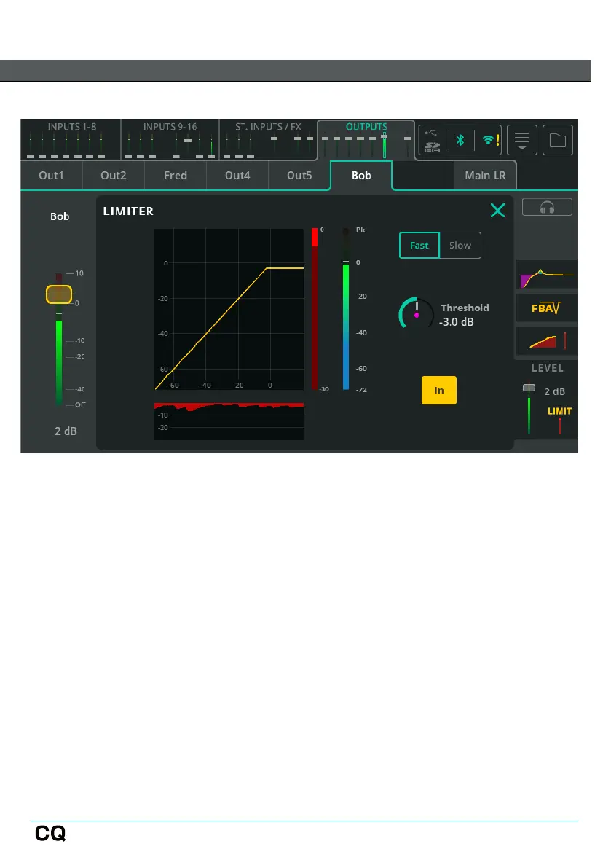The width and height of the screenshot is (611, 868).
Task: Click the red gain reduction meter
Action: (314, 308)
